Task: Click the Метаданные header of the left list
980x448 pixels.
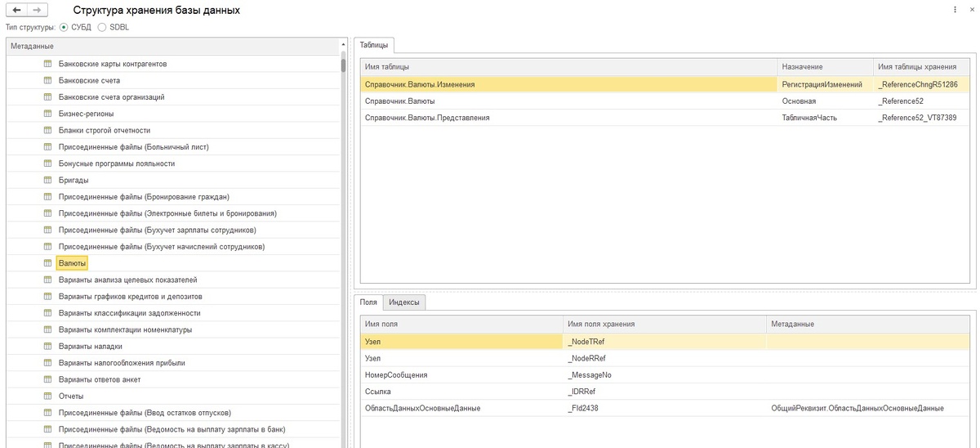Action: [x=174, y=47]
